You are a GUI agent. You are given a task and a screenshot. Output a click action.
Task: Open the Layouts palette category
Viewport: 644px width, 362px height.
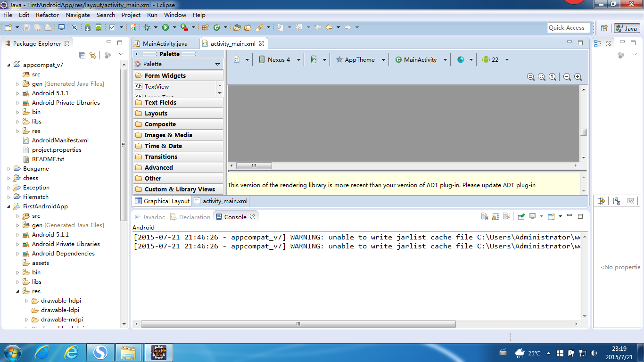click(x=178, y=113)
